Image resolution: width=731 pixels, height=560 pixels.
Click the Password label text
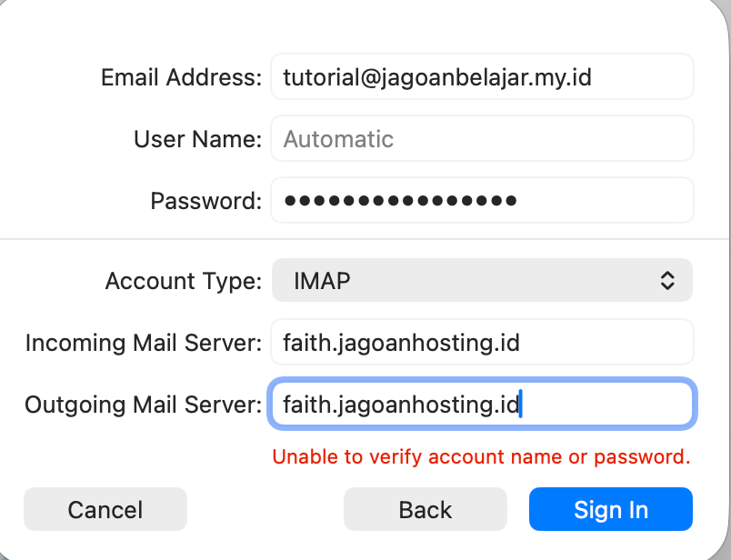[206, 202]
